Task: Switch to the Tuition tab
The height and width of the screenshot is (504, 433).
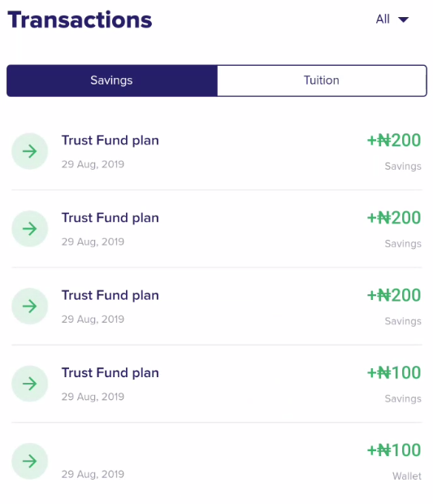Action: [322, 80]
